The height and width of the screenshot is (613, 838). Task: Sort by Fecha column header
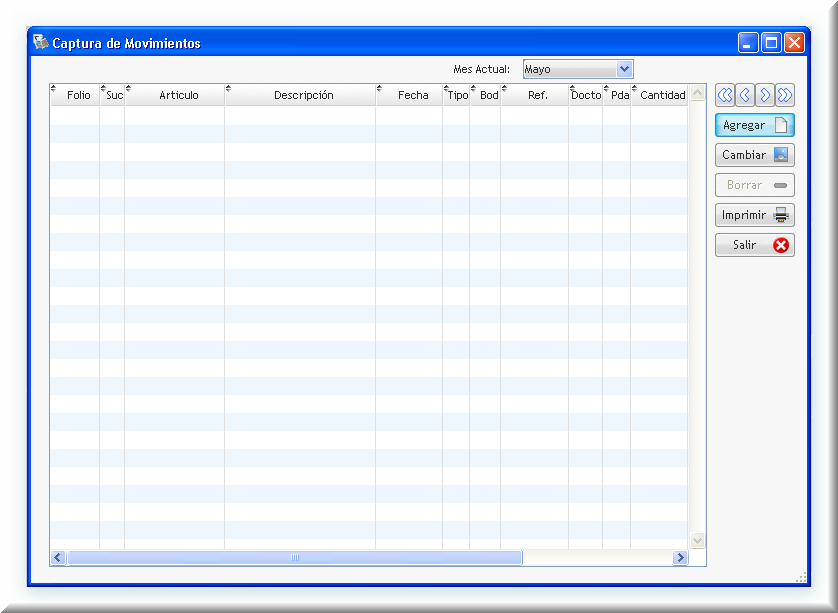[x=409, y=95]
